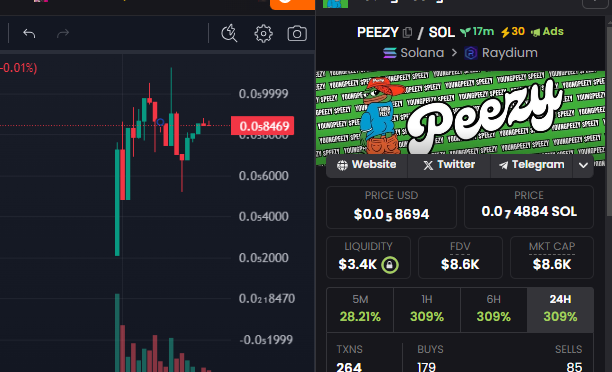Click the TXNS 264 count
612x372 pixels.
pyautogui.click(x=349, y=367)
